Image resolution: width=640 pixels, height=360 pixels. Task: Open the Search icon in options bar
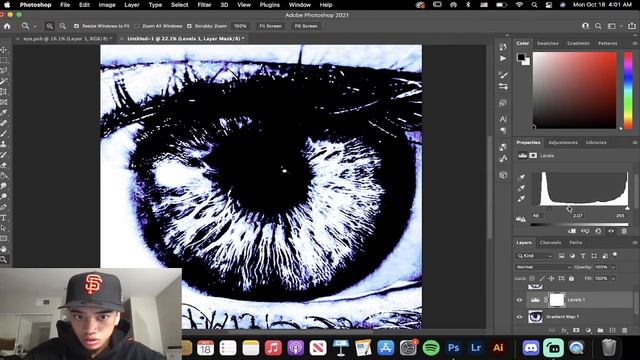click(x=598, y=26)
